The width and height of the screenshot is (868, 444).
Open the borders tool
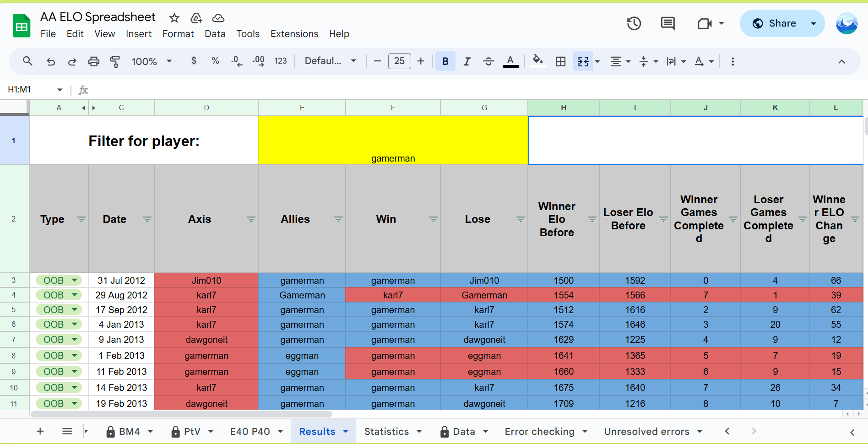click(x=560, y=61)
